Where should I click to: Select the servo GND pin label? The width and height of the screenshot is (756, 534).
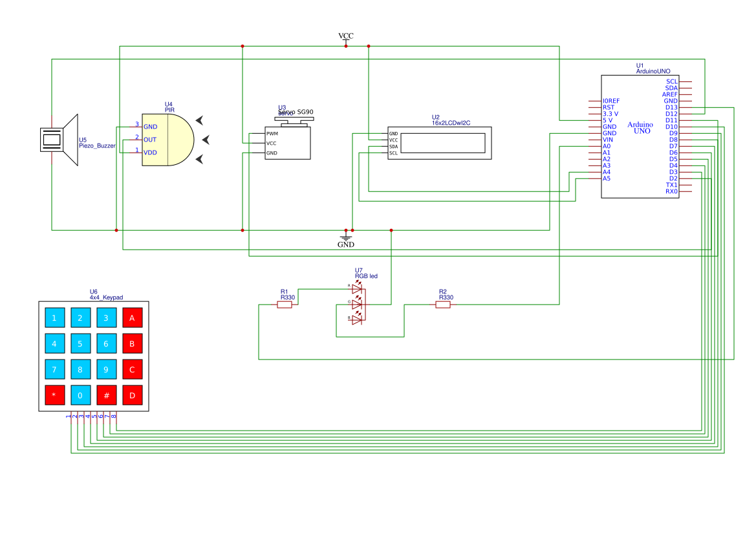tap(272, 153)
